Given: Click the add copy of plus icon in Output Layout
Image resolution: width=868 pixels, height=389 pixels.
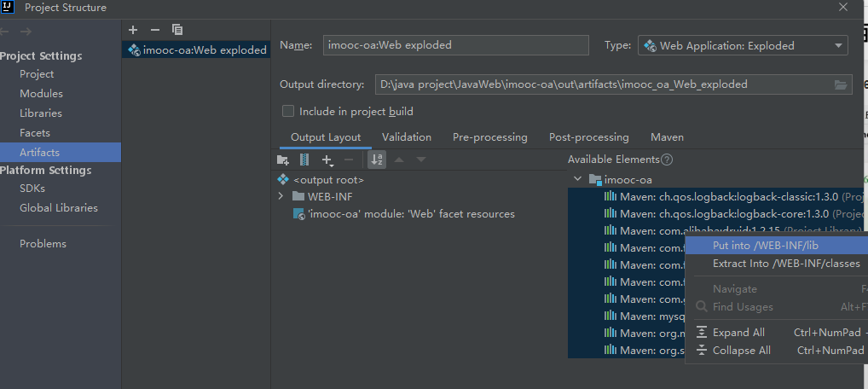Looking at the screenshot, I should (x=327, y=160).
